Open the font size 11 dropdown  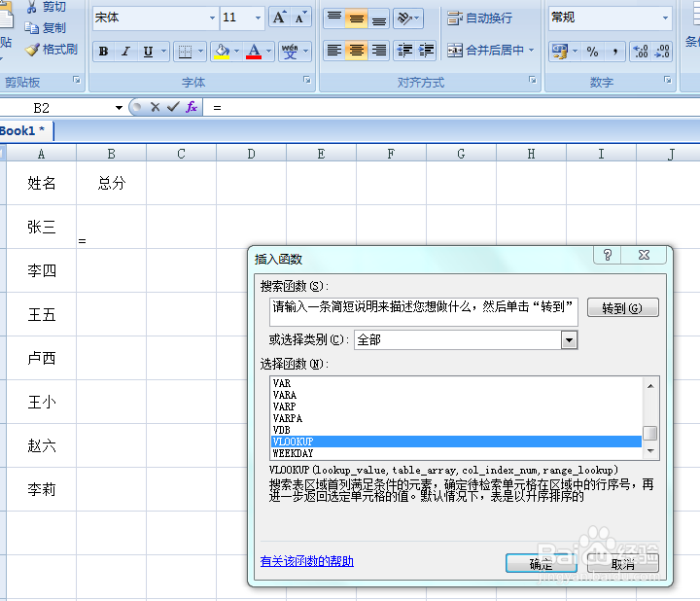(258, 18)
